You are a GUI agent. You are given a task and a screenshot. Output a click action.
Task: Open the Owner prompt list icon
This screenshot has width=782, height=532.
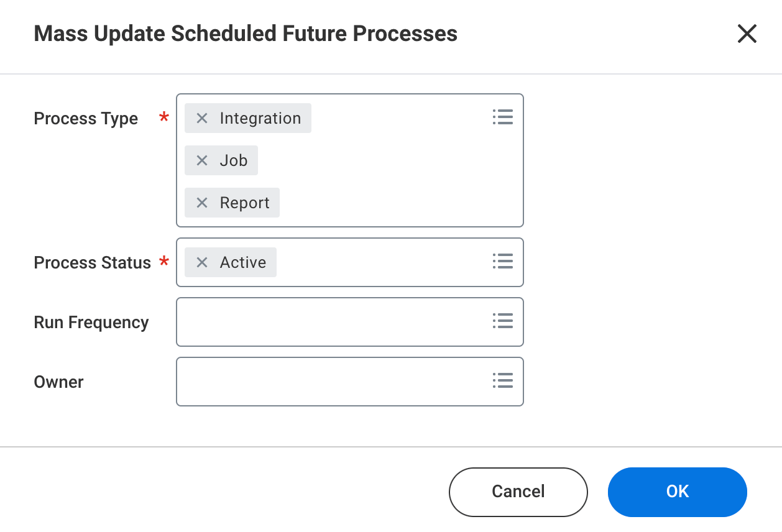pyautogui.click(x=502, y=380)
